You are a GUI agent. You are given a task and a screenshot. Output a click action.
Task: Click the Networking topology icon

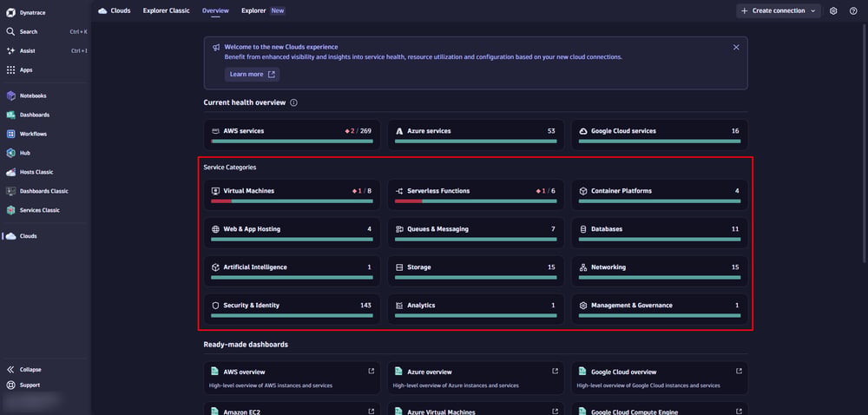[x=583, y=267]
